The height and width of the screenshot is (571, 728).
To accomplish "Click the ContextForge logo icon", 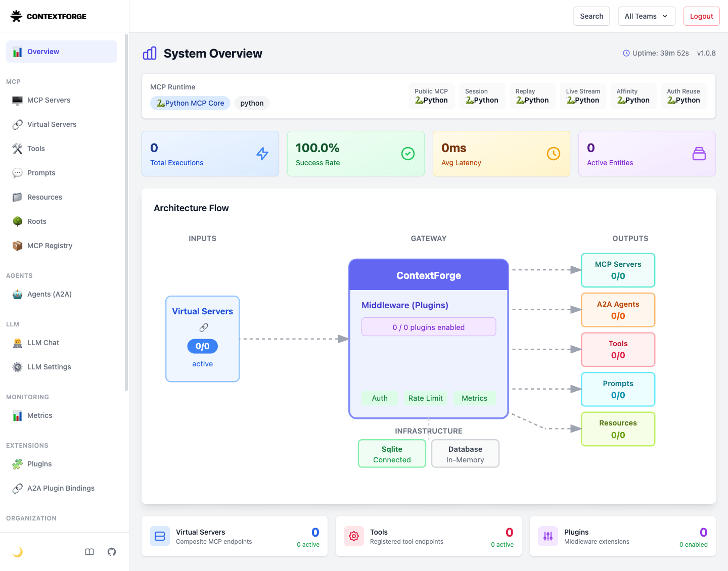I will (16, 16).
